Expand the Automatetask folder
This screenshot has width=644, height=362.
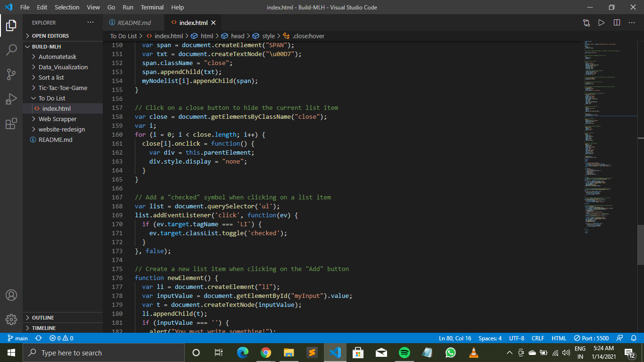coord(63,57)
